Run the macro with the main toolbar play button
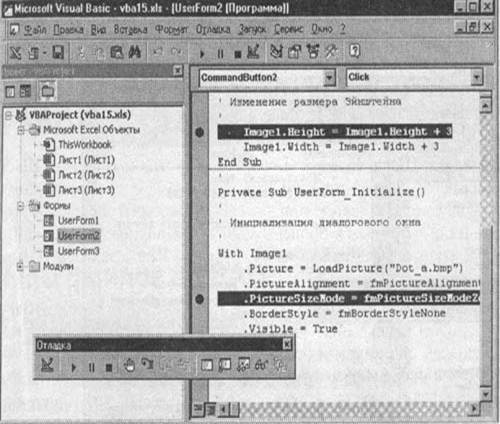This screenshot has width=500, height=424. tap(202, 53)
